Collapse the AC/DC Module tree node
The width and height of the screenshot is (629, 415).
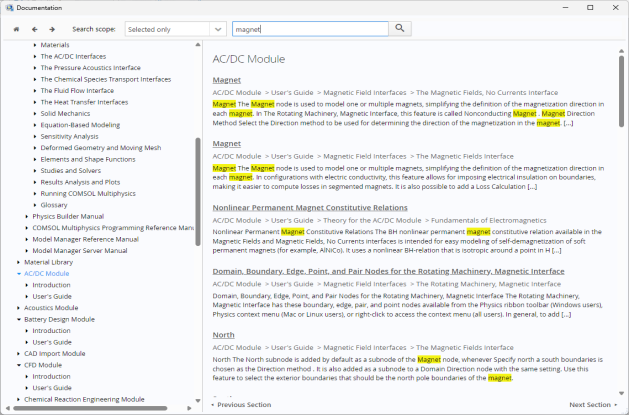[x=17, y=273]
